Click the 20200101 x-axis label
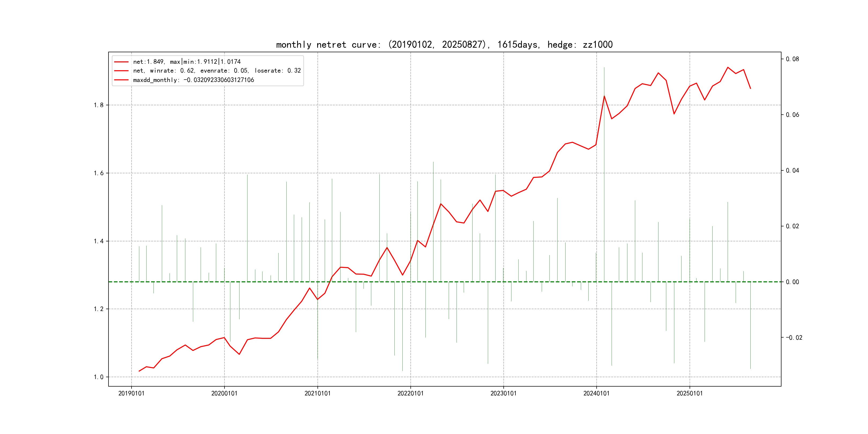The image size is (868, 434). pos(225,394)
